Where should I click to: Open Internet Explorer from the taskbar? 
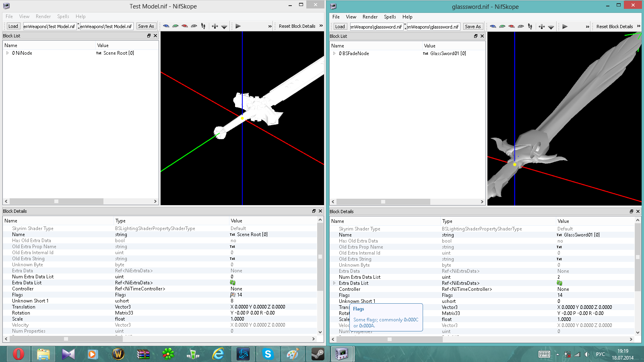[218, 354]
